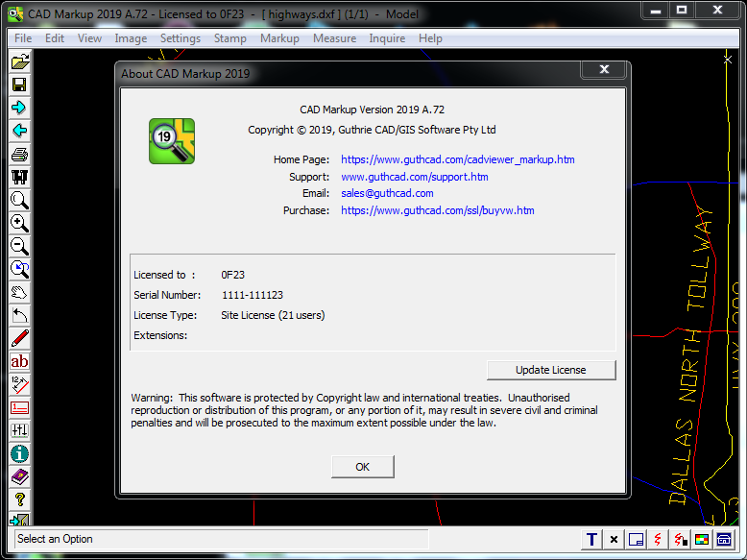Click the Zoom Out minus magnifier

19,247
